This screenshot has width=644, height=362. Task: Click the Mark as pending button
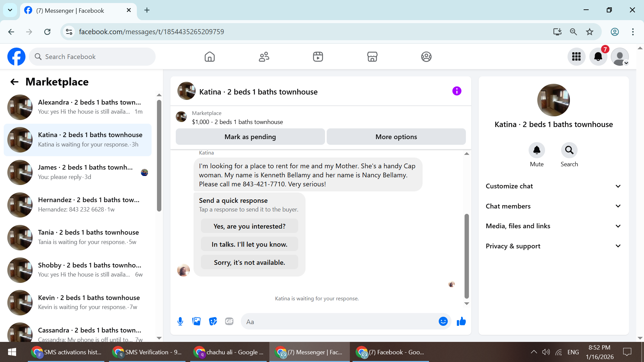[250, 137]
